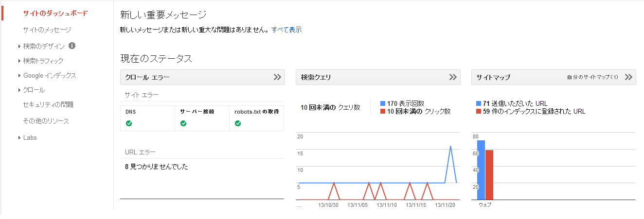The image size is (644, 219).
Task: Click the DNS status cell label
Action: click(x=130, y=112)
